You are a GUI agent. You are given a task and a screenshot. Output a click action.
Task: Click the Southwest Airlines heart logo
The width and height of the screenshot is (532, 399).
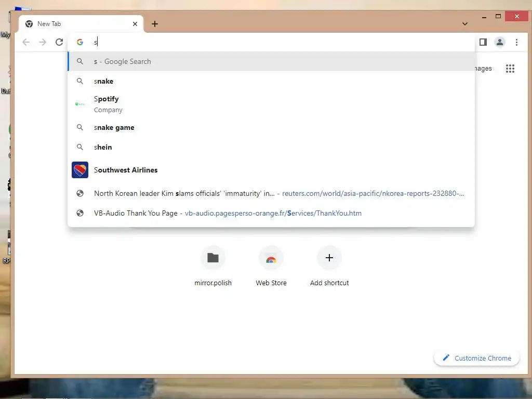point(80,170)
